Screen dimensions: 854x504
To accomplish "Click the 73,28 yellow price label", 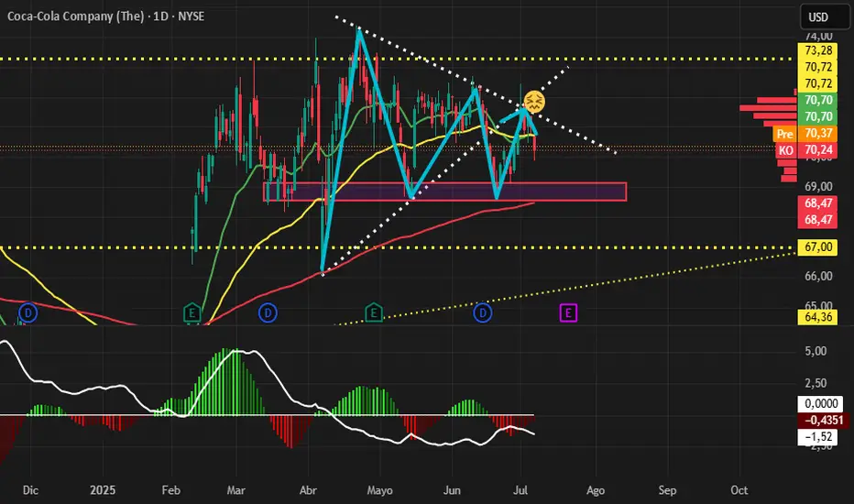I will (817, 50).
